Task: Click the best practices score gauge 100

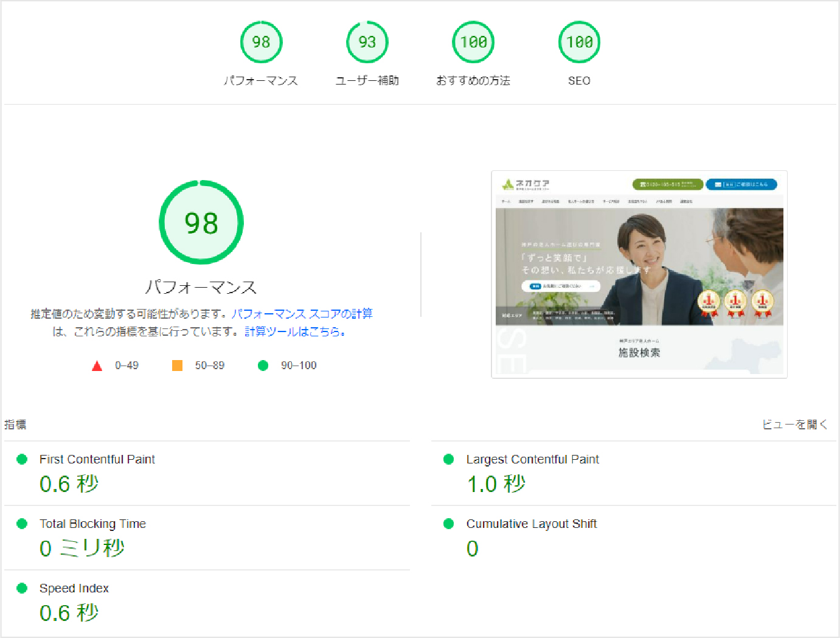Action: click(473, 42)
